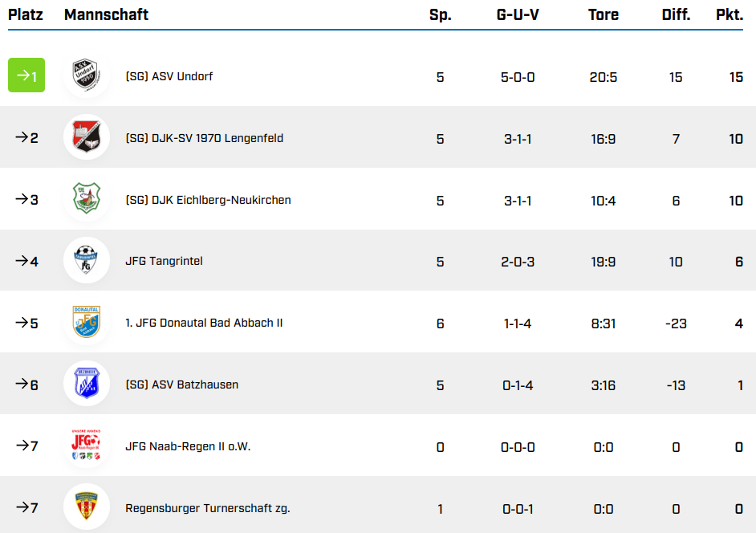Open the JFG Naab-Regen team logo

pos(86,446)
